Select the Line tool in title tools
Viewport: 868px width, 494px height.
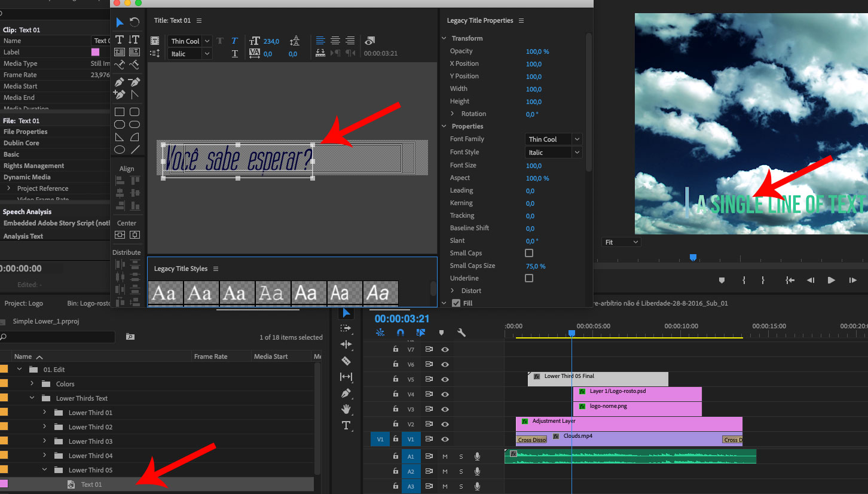135,150
